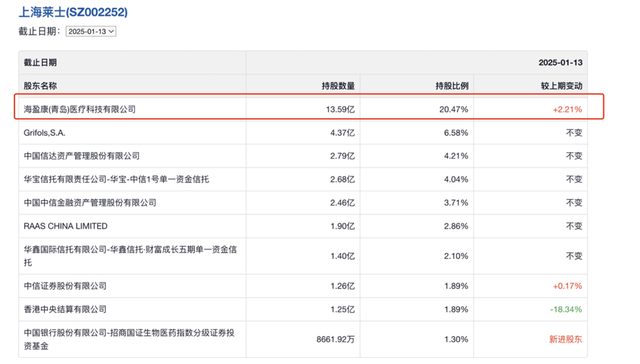Open the 截止日期 date dropdown 2025-01-13
The width and height of the screenshot is (640, 364).
tap(91, 31)
